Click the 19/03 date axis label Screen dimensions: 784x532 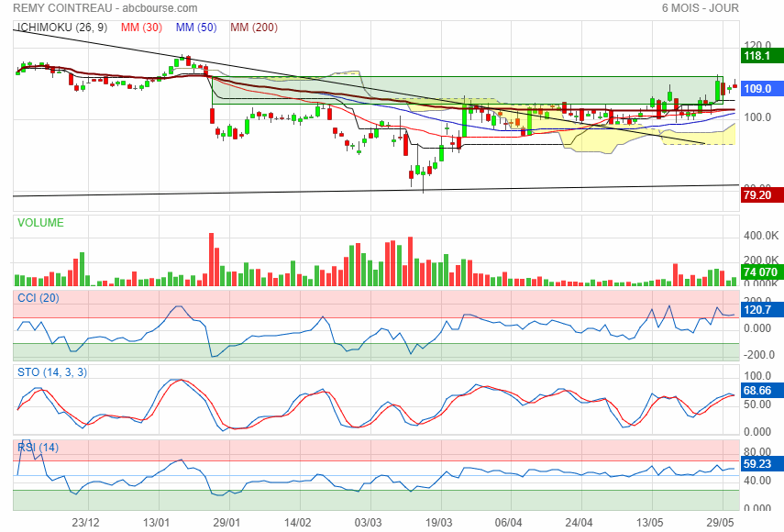[438, 523]
